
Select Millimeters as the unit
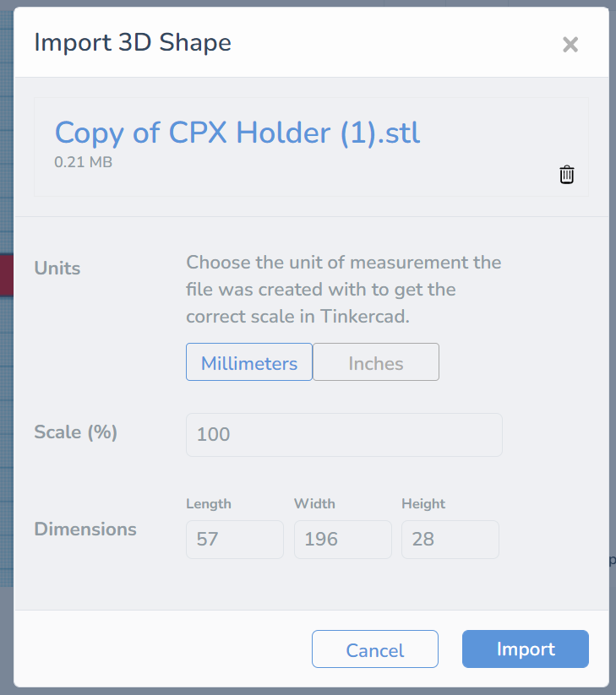(x=249, y=363)
